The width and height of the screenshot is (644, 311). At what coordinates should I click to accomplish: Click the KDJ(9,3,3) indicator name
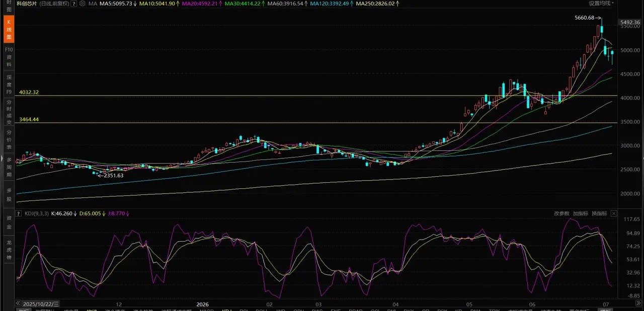pyautogui.click(x=37, y=214)
